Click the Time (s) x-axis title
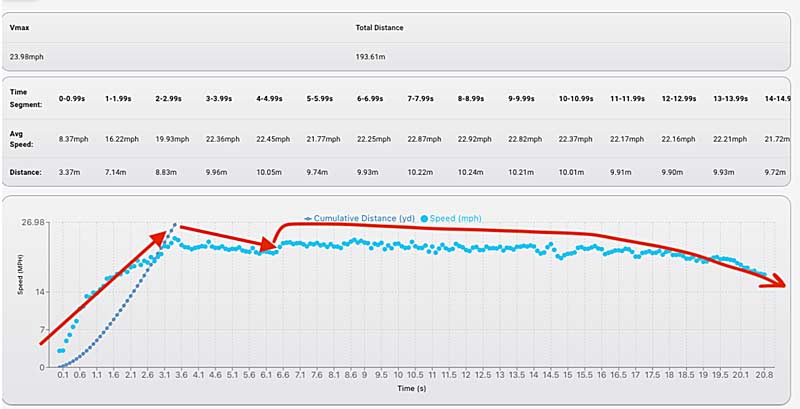The height and width of the screenshot is (409, 800). (x=412, y=389)
